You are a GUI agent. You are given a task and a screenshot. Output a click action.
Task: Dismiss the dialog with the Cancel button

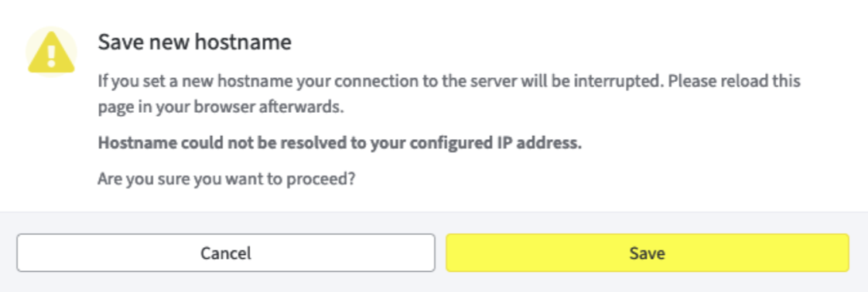tap(226, 253)
